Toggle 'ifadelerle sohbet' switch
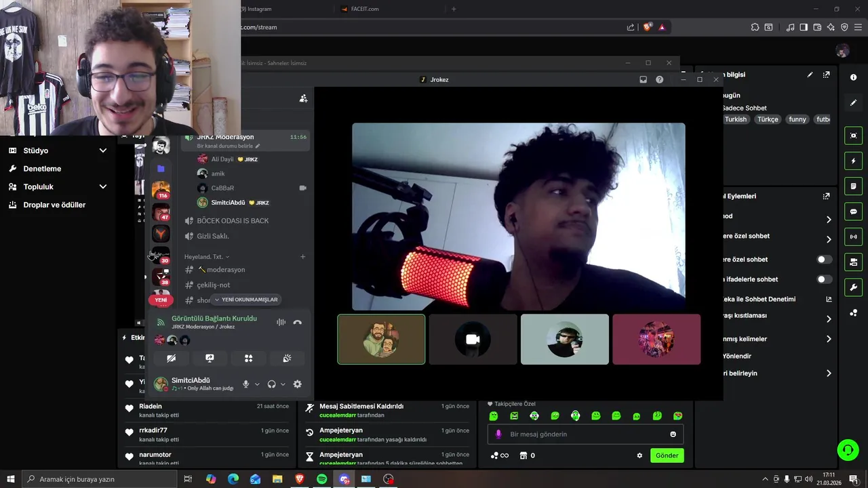 tap(824, 279)
